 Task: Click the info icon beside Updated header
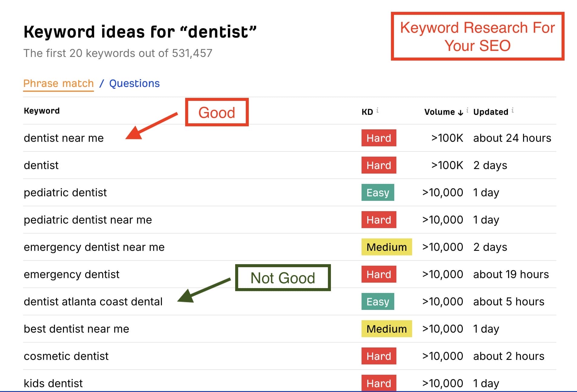tap(512, 110)
